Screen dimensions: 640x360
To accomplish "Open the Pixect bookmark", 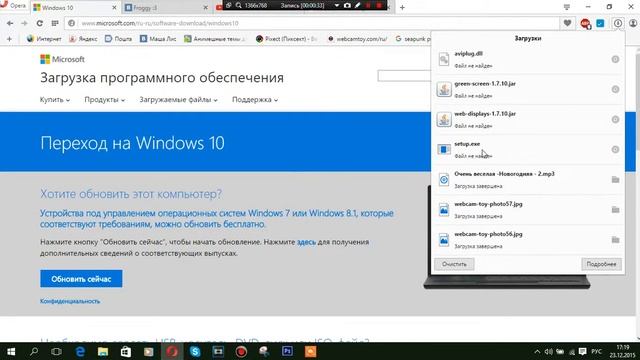I will 287,39.
